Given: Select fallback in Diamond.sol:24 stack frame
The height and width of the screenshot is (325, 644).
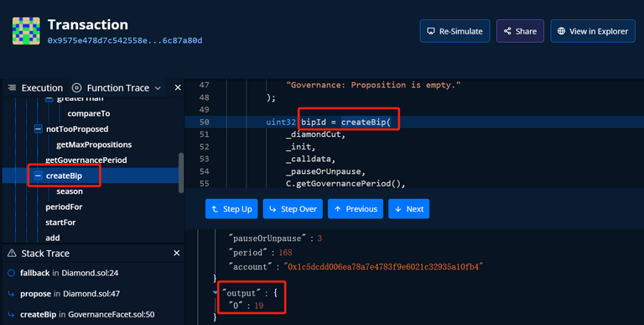Looking at the screenshot, I should (x=69, y=273).
